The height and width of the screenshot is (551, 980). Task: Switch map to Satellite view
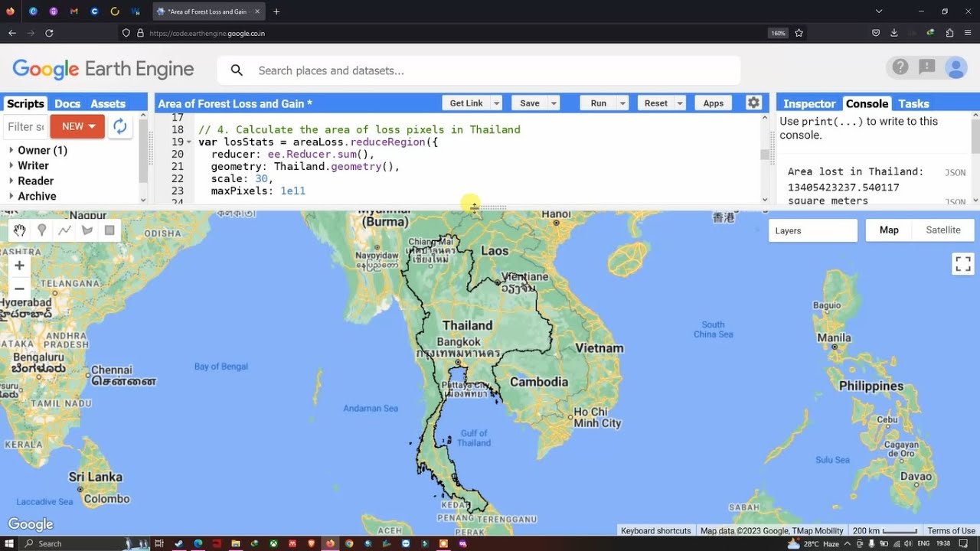coord(942,230)
